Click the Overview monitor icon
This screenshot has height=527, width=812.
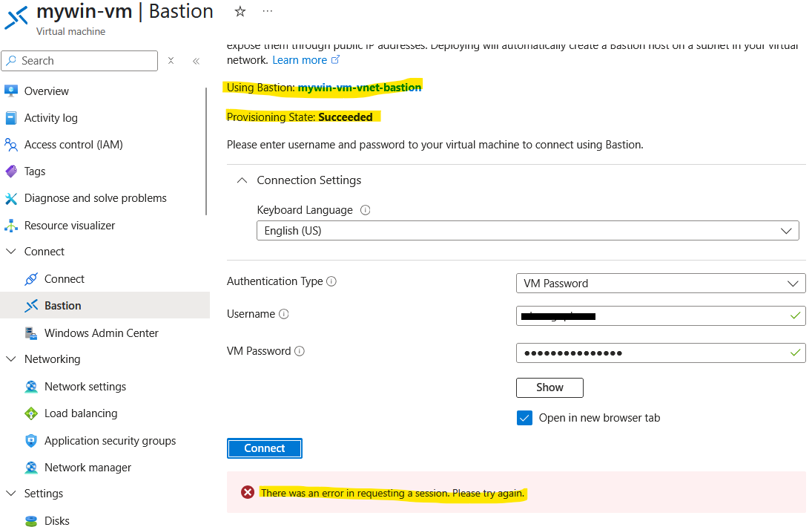(x=11, y=91)
